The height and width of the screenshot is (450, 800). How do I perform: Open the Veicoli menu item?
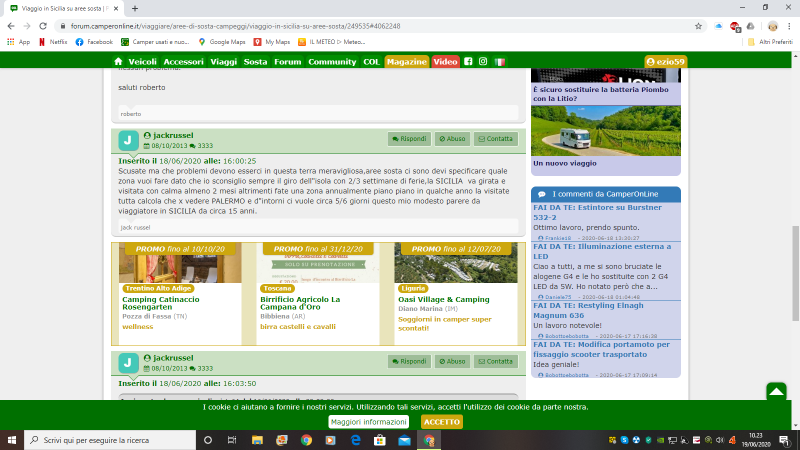tap(143, 62)
